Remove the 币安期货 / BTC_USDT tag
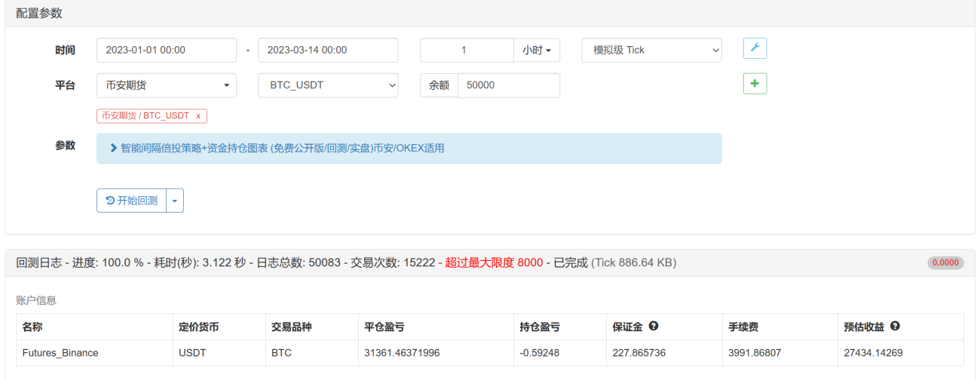The image size is (980, 380). click(198, 116)
